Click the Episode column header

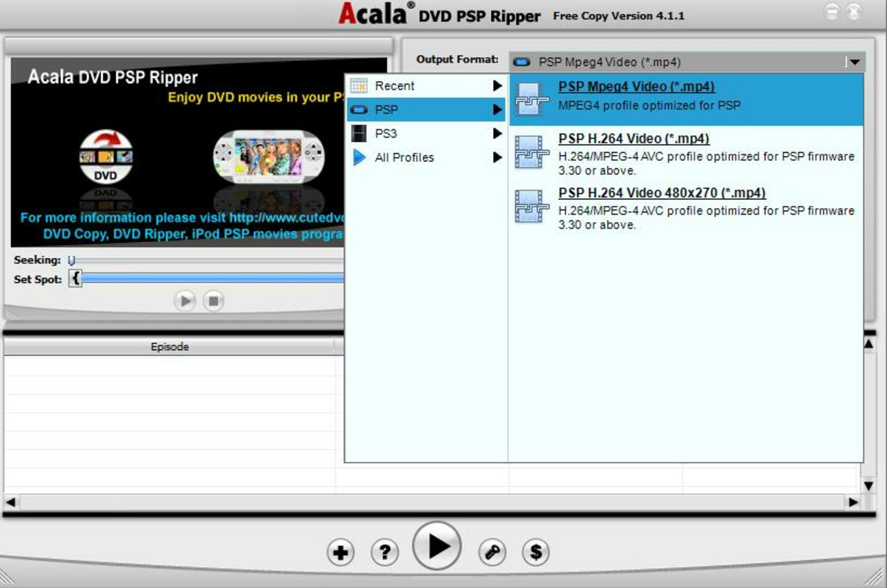click(170, 347)
